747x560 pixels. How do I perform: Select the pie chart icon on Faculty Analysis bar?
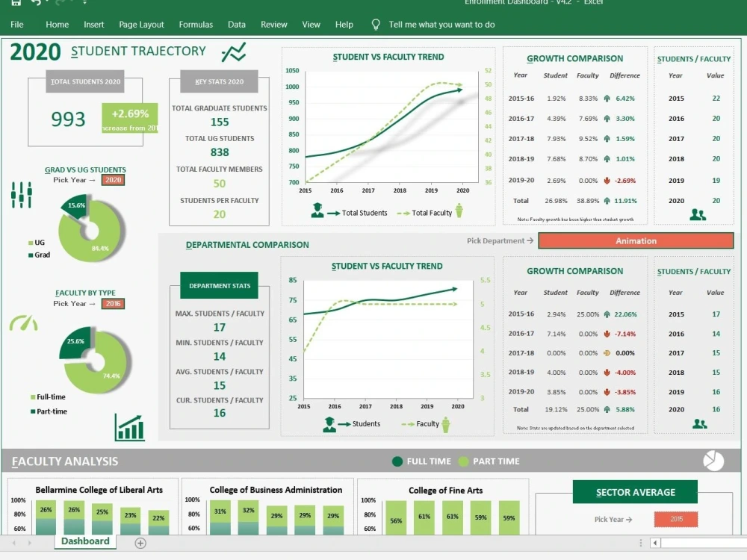[x=714, y=461]
